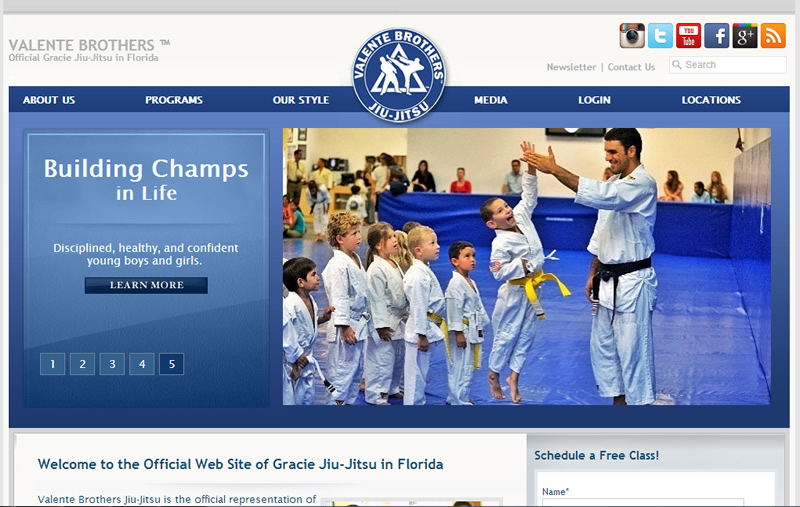The width and height of the screenshot is (800, 507).
Task: Open the Google Plus icon
Action: pyautogui.click(x=745, y=36)
